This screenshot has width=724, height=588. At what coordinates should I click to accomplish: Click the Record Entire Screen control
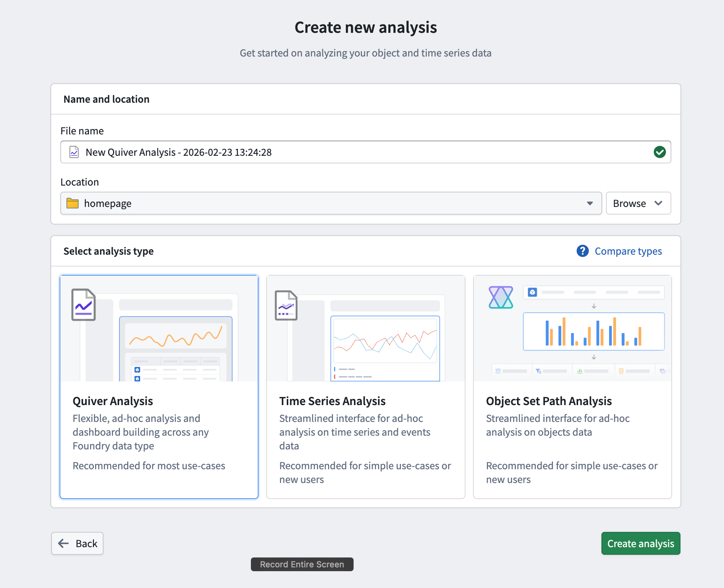pos(302,564)
